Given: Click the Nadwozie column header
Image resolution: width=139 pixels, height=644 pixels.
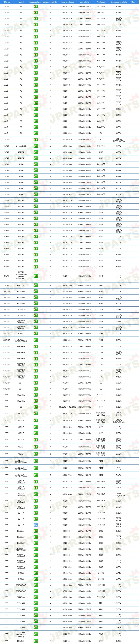Looking at the screenshot, I should coord(101,2).
